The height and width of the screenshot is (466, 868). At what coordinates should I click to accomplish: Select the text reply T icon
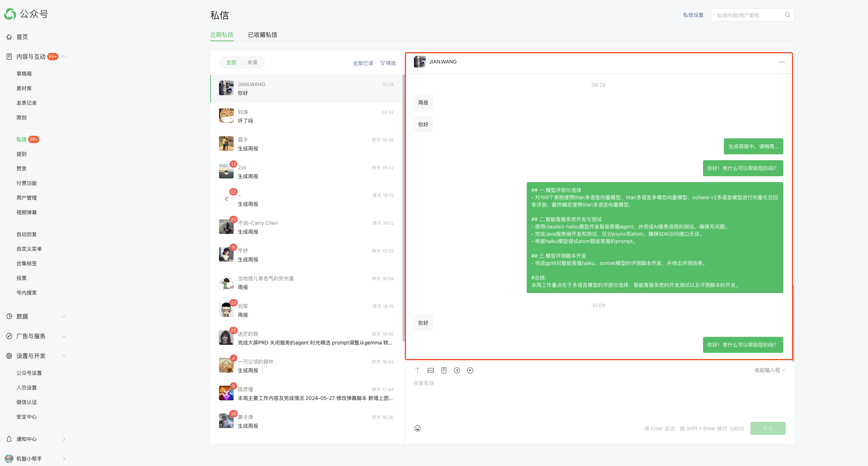point(418,370)
